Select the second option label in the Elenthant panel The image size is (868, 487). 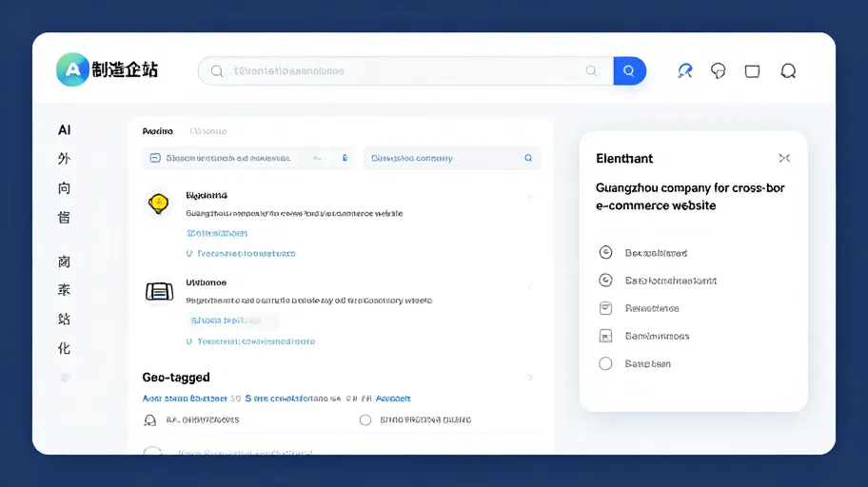tap(671, 281)
